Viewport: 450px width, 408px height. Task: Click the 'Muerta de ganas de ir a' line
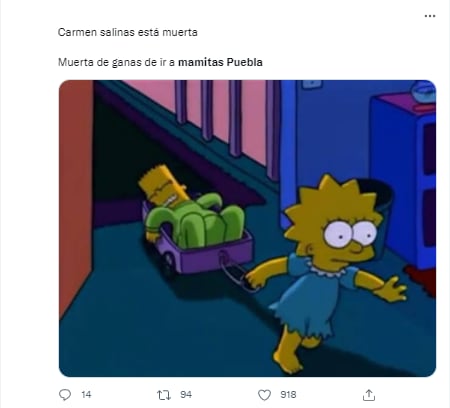tap(116, 62)
